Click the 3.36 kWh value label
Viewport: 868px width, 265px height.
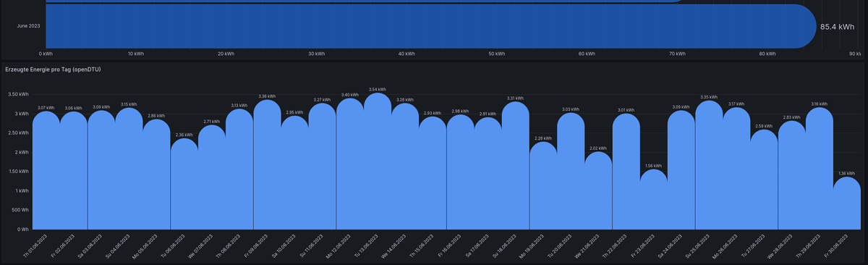(267, 96)
